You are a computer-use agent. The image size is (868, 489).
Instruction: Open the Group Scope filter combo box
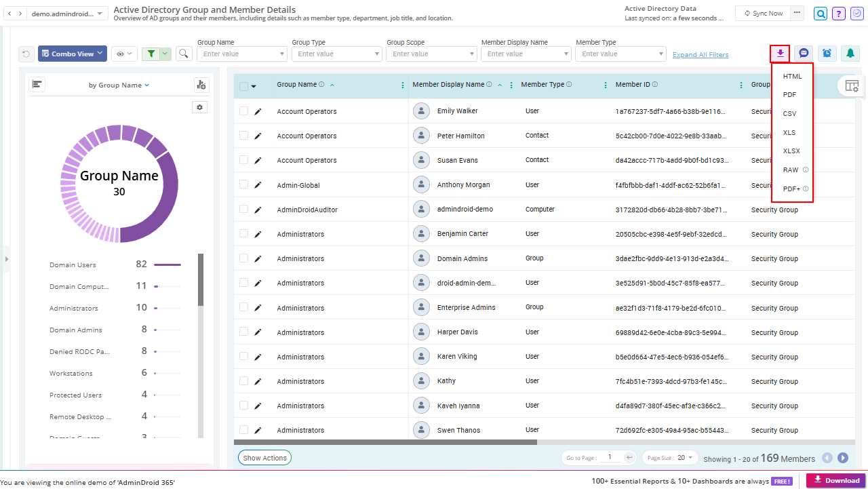click(432, 54)
